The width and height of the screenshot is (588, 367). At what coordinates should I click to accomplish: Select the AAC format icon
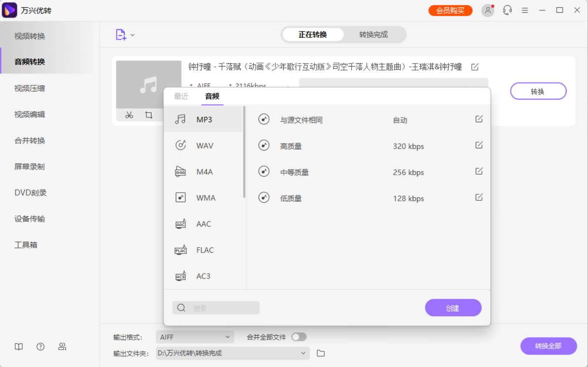point(180,224)
